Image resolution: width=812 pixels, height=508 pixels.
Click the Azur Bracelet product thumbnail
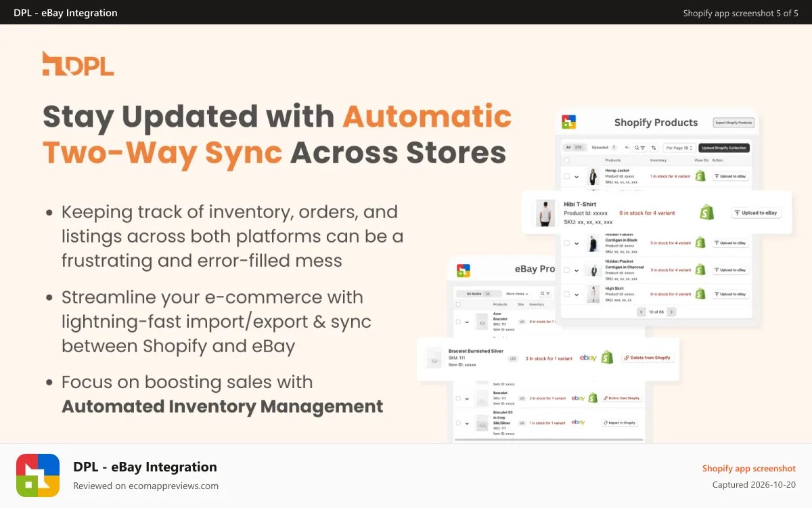(482, 322)
